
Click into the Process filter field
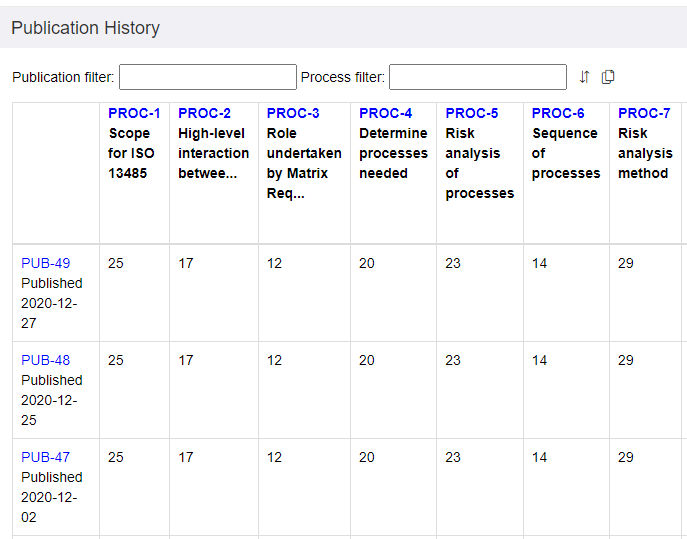coord(478,77)
